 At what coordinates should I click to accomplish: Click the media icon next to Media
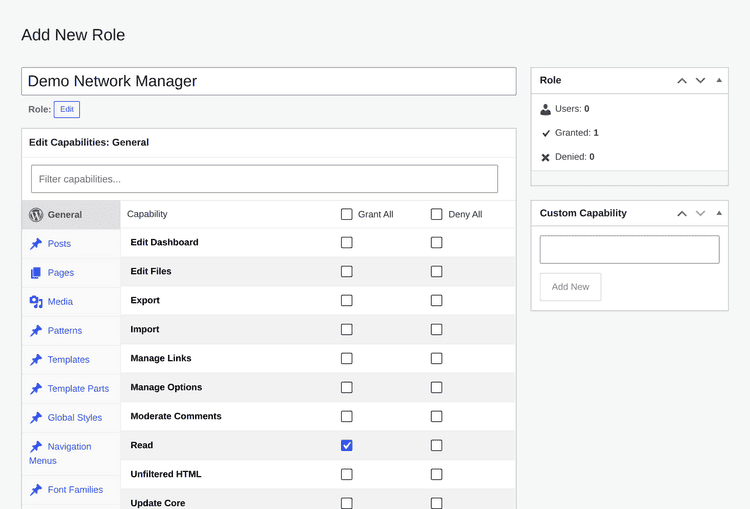(36, 302)
